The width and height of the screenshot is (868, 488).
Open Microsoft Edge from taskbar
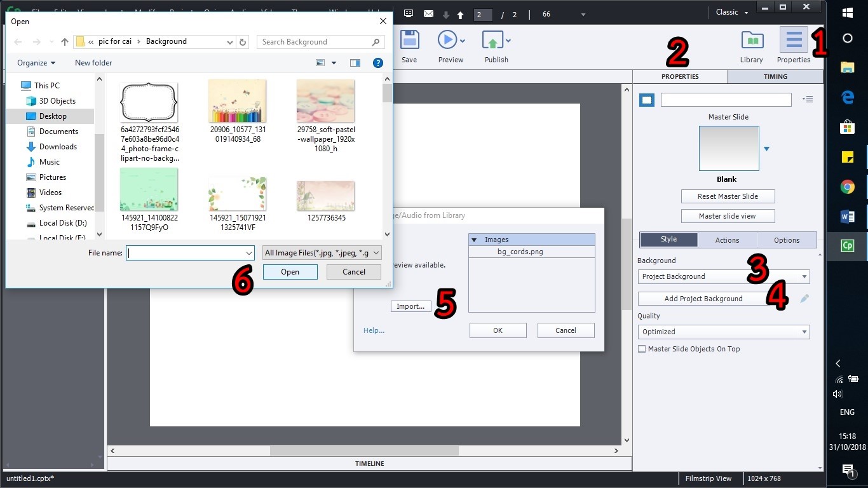coord(847,97)
